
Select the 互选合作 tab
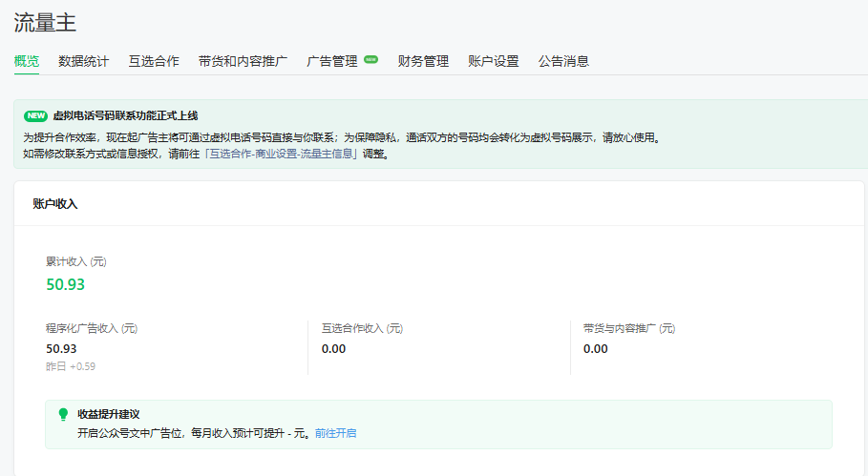click(x=154, y=61)
